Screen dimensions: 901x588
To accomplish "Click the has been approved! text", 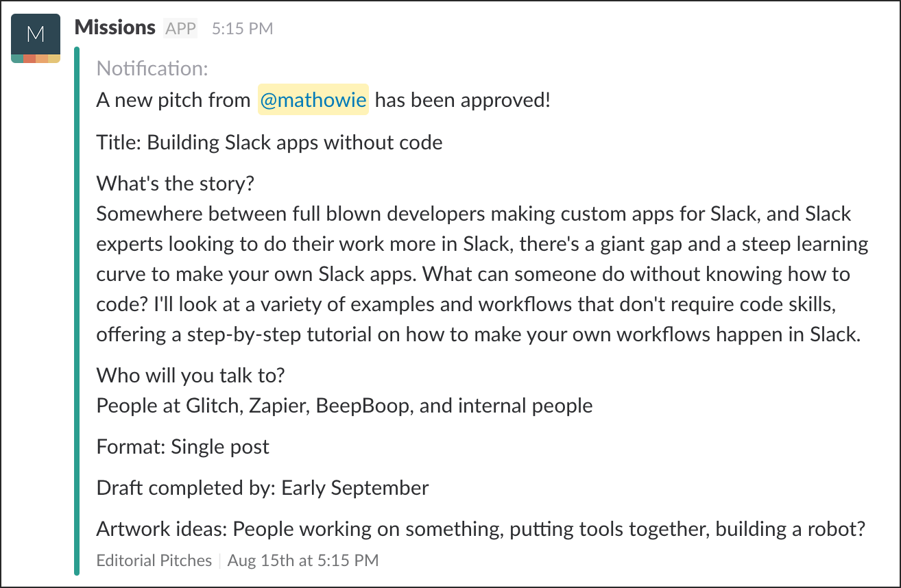I will [463, 100].
